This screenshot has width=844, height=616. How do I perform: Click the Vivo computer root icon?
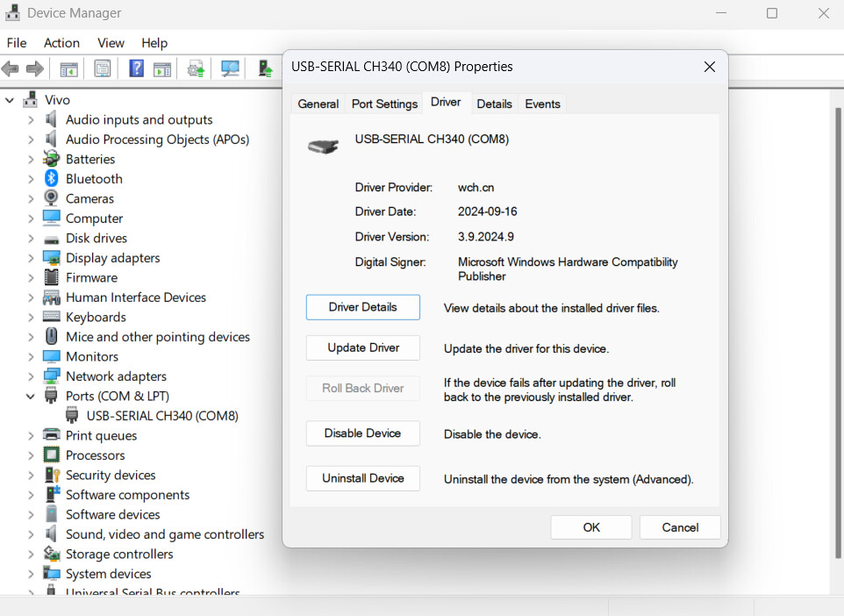[30, 99]
